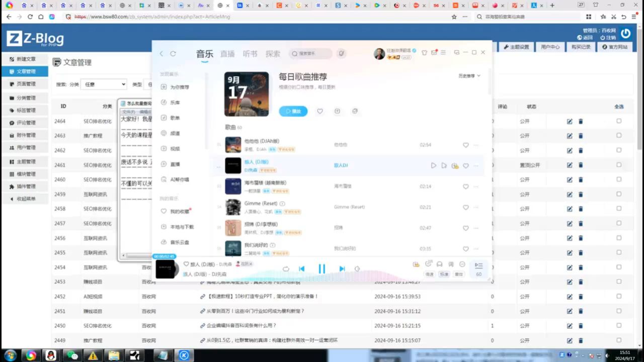Tick the checkbox for article row 2464
644x362 pixels.
619,121
